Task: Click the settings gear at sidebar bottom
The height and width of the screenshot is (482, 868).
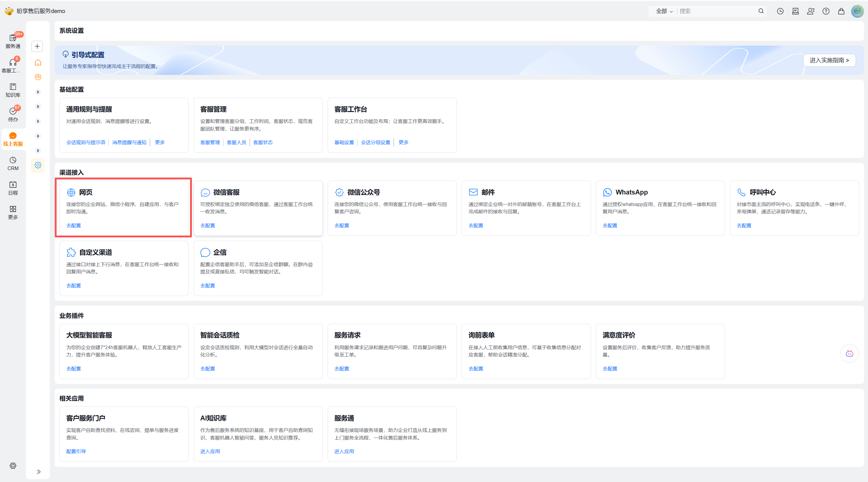Action: pyautogui.click(x=13, y=465)
